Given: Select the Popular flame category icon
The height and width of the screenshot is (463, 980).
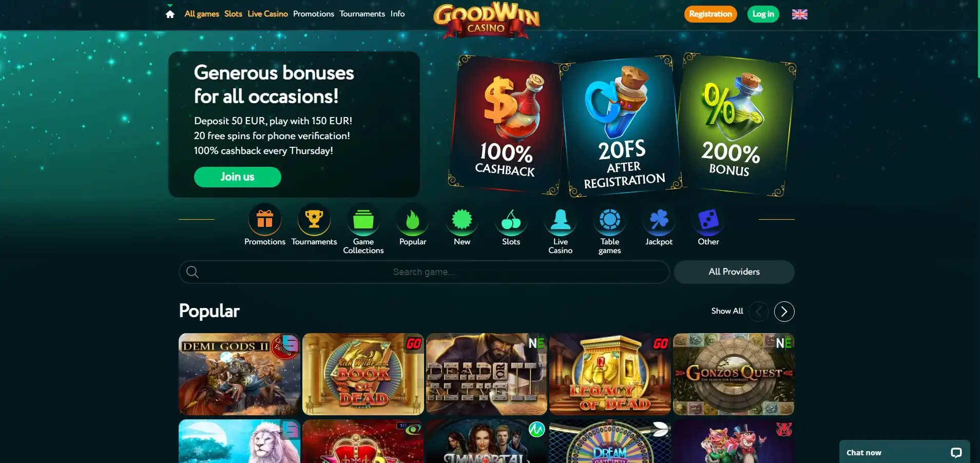Looking at the screenshot, I should pyautogui.click(x=413, y=220).
